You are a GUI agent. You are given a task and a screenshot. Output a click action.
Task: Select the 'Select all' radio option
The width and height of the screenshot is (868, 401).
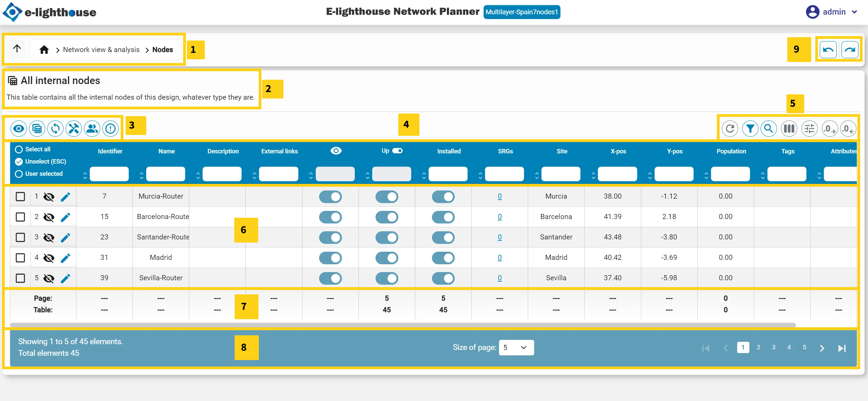(x=19, y=149)
